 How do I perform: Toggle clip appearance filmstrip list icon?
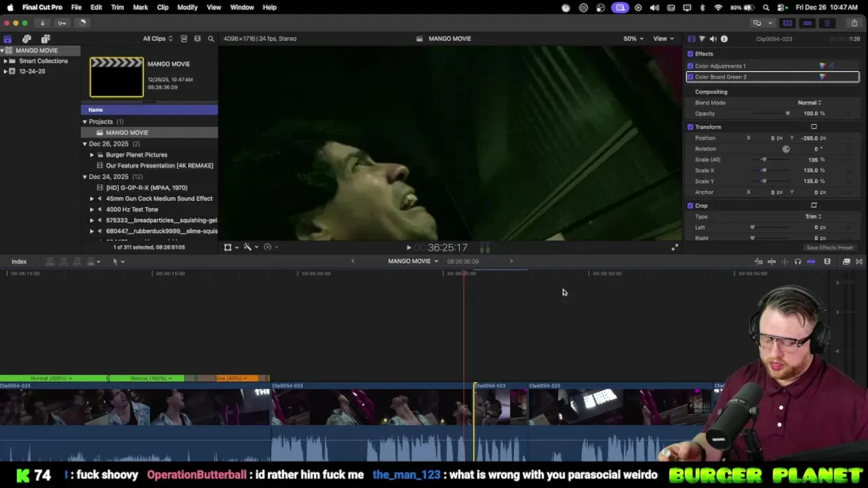[184, 39]
